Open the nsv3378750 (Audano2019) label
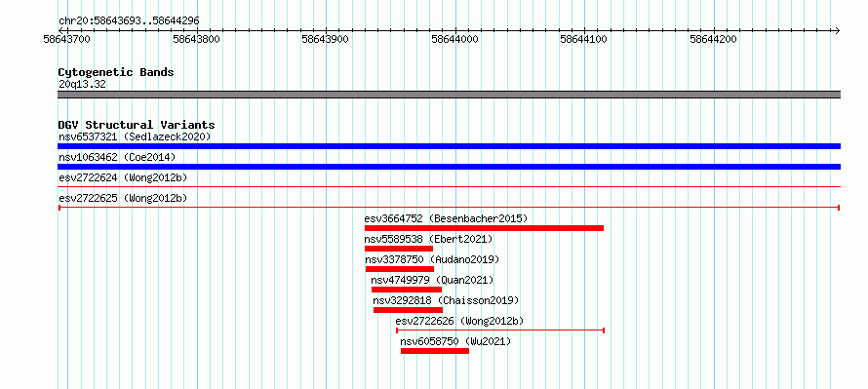Viewport: 868px width, 389px height. pyautogui.click(x=432, y=259)
